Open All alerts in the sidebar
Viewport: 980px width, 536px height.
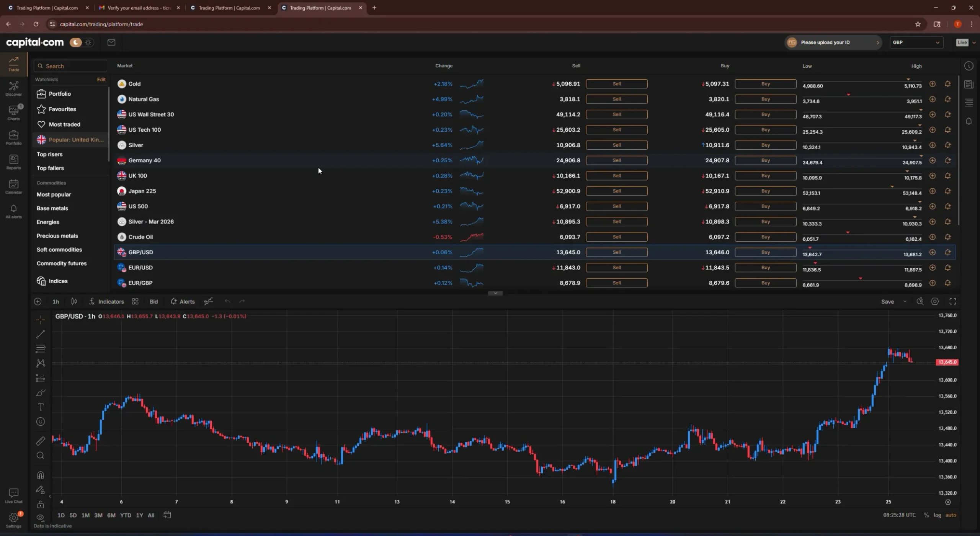tap(14, 211)
